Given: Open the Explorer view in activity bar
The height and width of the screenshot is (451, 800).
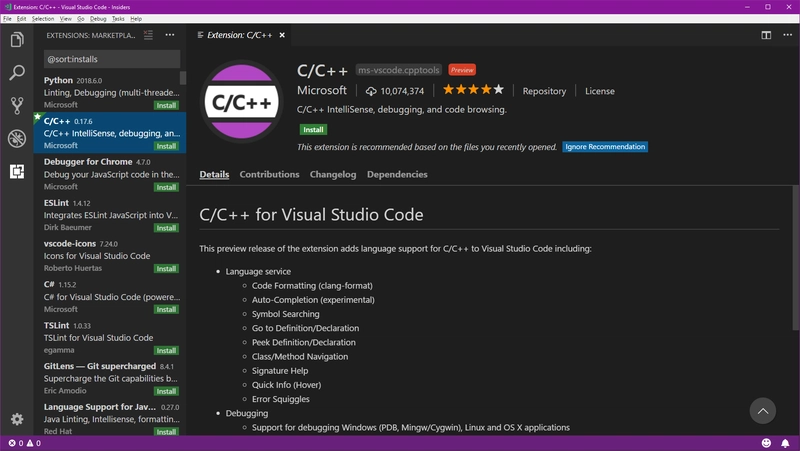Looking at the screenshot, I should [x=16, y=40].
